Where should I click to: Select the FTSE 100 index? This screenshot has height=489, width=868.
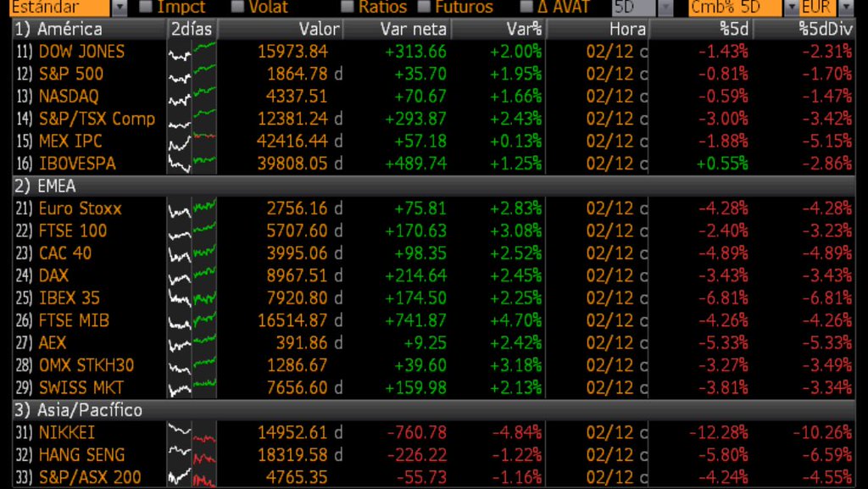pyautogui.click(x=73, y=231)
